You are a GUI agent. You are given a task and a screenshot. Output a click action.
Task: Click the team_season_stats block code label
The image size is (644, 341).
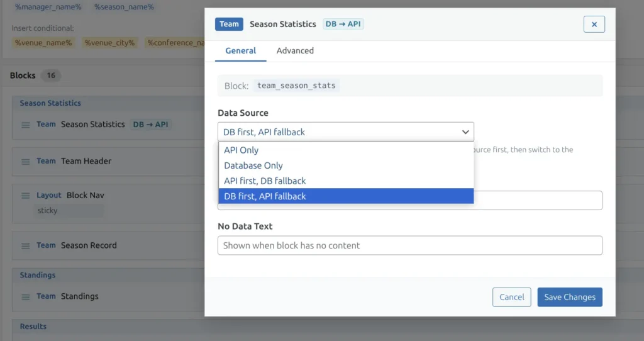tap(296, 86)
